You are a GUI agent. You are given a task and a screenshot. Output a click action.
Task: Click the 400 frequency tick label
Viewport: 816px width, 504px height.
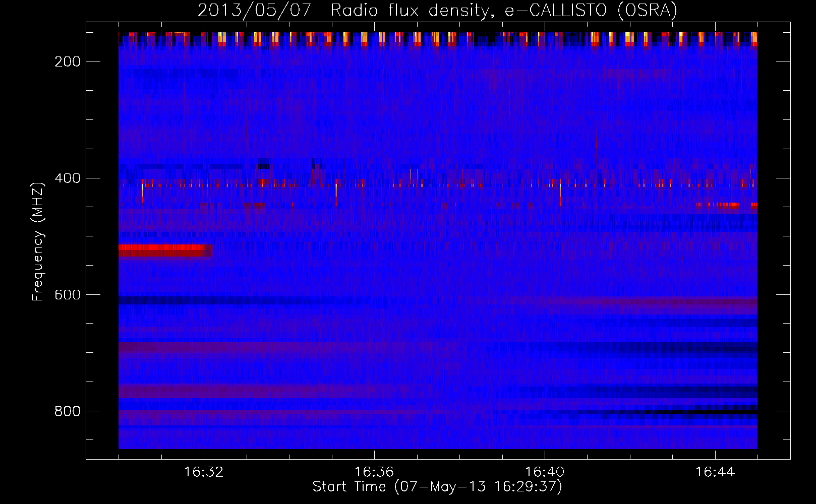68,178
